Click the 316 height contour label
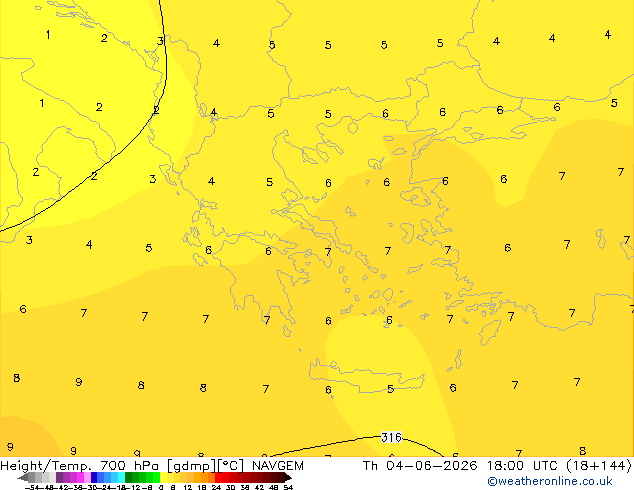Viewport: 634px width, 490px height. (391, 437)
